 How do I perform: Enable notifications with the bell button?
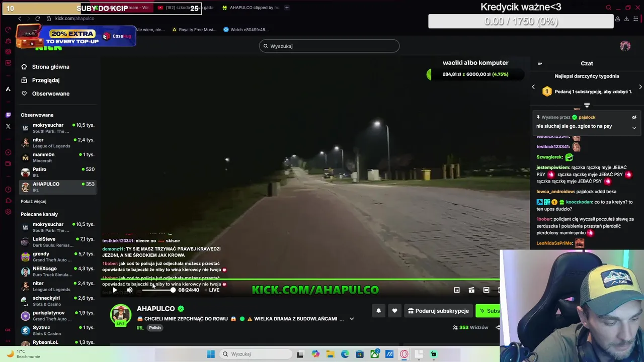[378, 311]
